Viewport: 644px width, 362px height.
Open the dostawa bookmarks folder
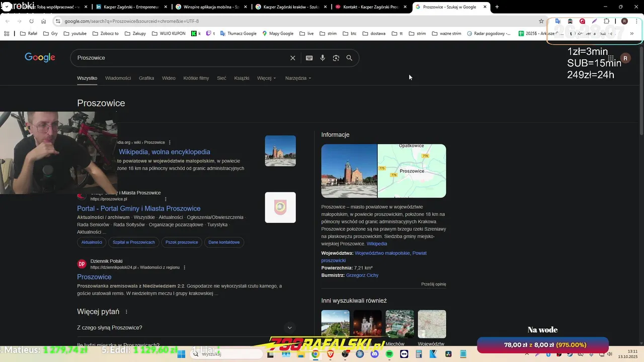click(374, 34)
